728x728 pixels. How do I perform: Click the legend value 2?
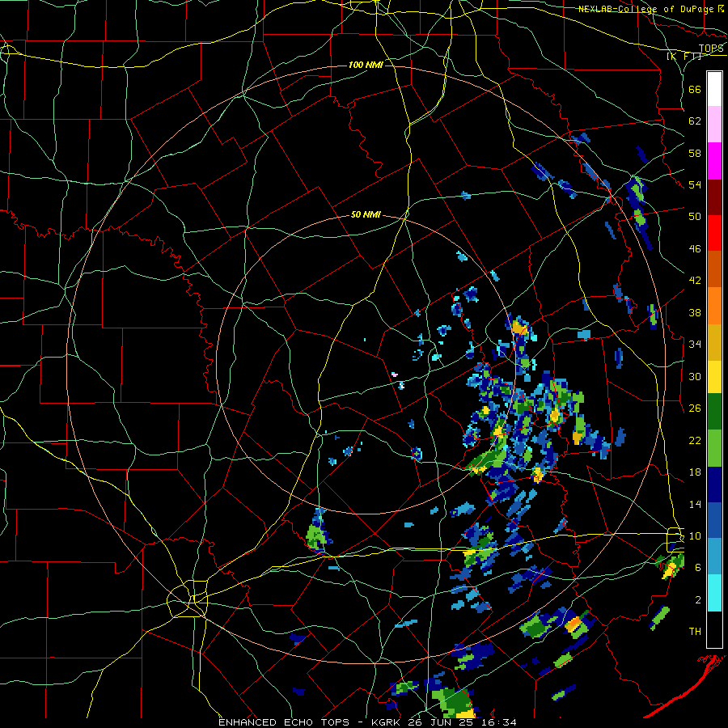pyautogui.click(x=697, y=600)
